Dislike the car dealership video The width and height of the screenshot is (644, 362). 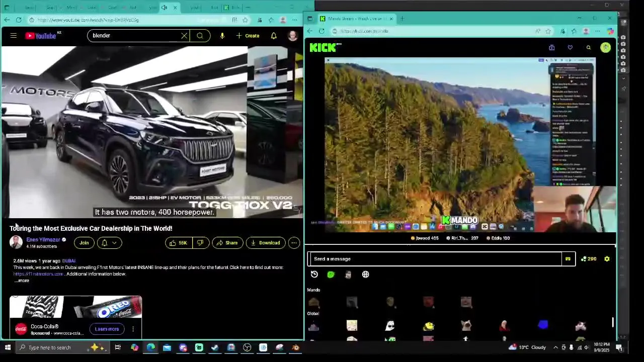point(200,243)
